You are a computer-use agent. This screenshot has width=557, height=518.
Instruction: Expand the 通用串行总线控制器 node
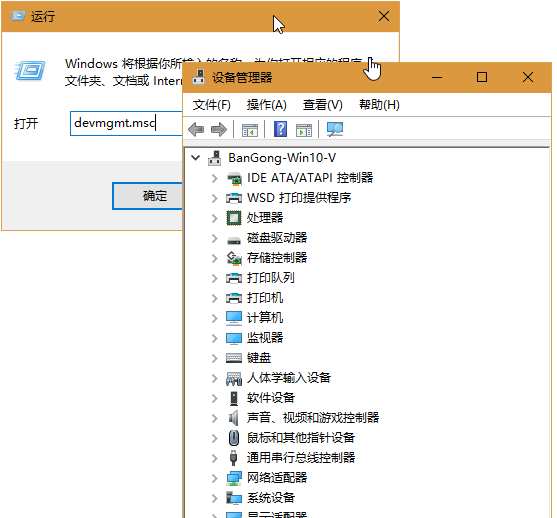tap(215, 458)
